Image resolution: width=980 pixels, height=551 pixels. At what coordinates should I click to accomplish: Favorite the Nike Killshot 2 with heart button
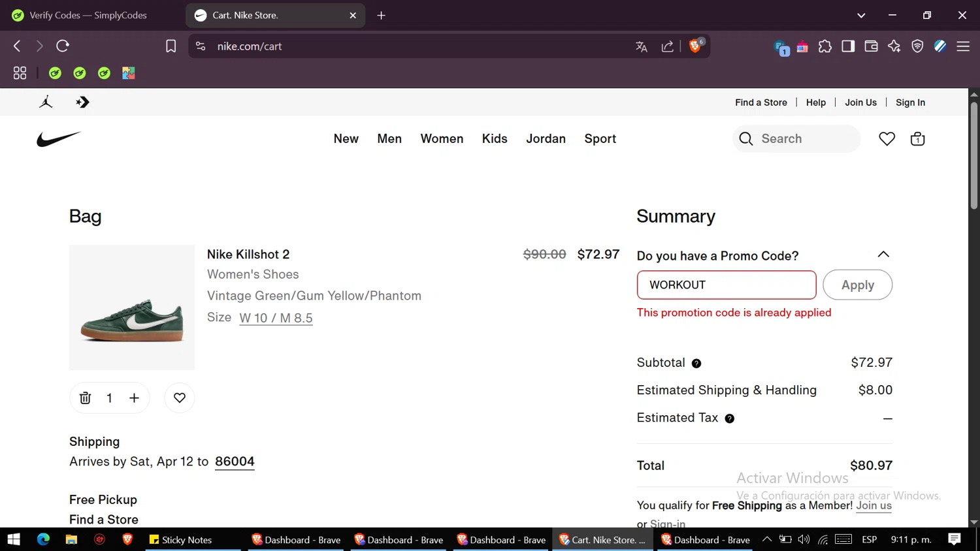(180, 398)
